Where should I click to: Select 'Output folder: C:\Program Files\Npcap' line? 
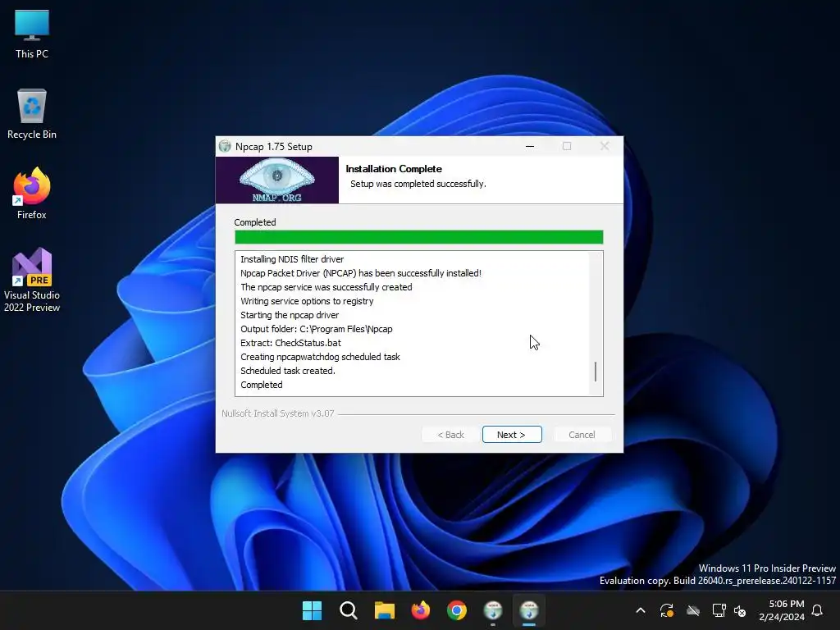click(x=316, y=329)
